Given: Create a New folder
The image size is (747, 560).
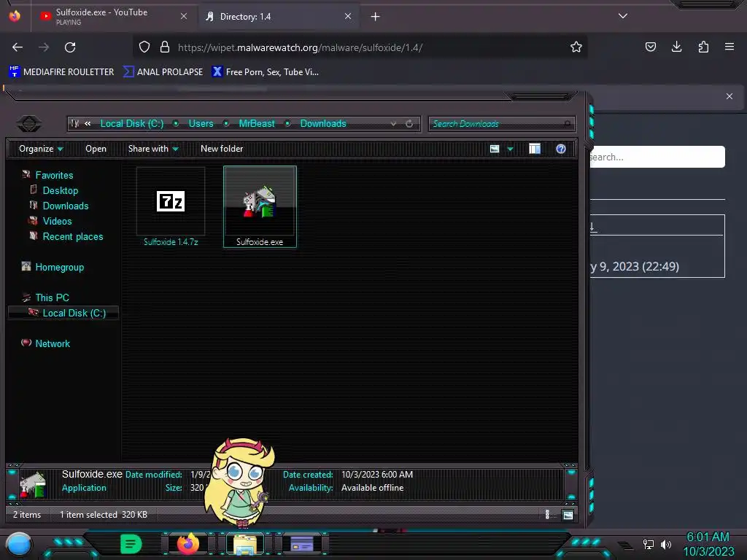Looking at the screenshot, I should click(222, 149).
